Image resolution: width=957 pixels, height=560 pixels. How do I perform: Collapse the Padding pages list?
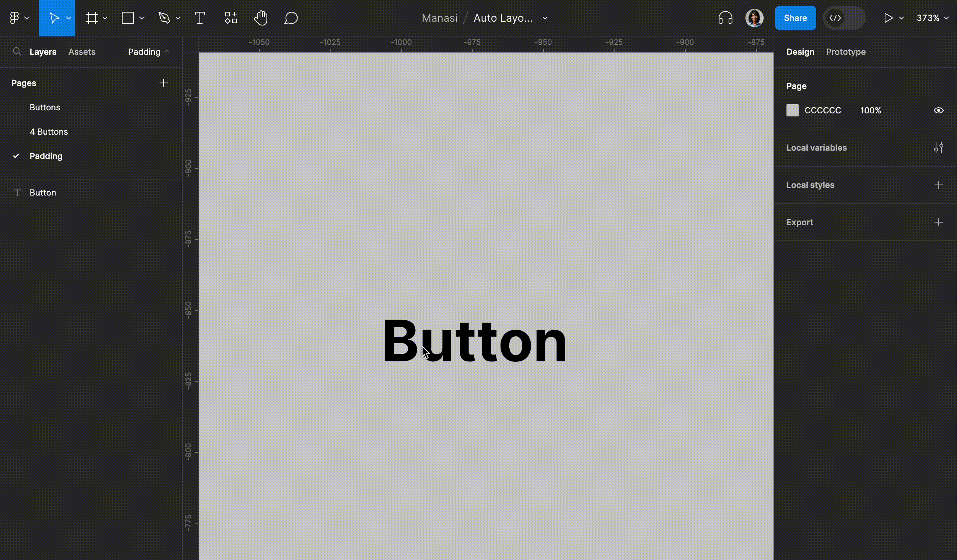[x=148, y=52]
